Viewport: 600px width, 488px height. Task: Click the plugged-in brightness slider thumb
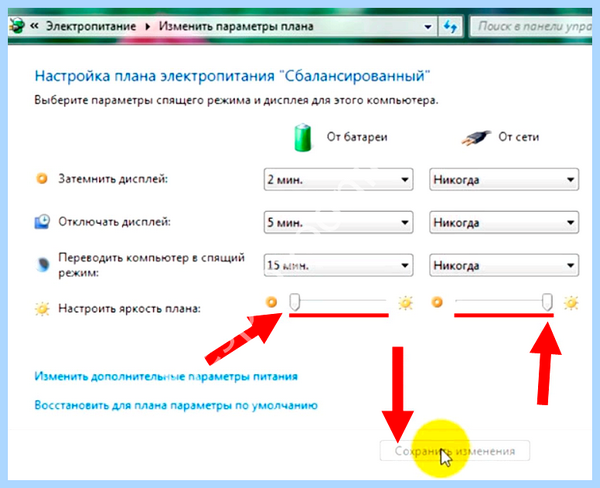click(547, 302)
